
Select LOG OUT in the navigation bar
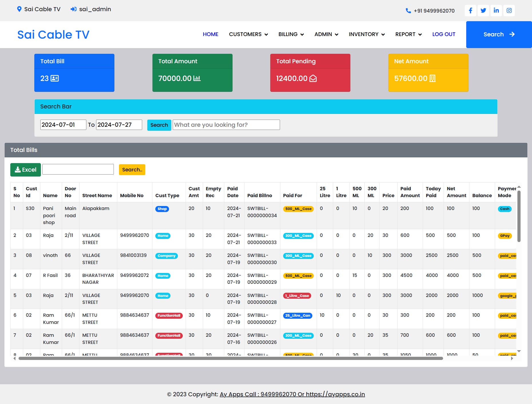click(444, 34)
